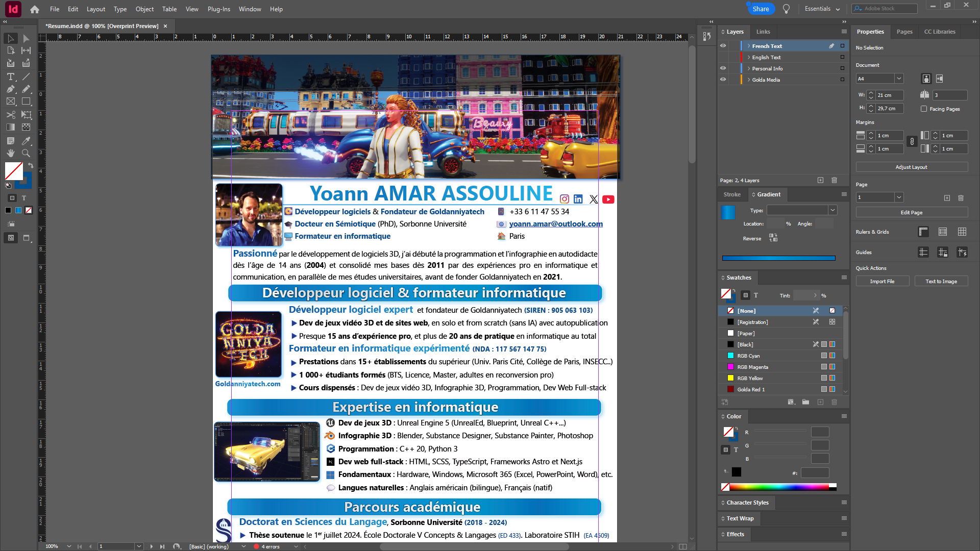Open the Object menu
This screenshot has width=980, height=551.
point(144,9)
